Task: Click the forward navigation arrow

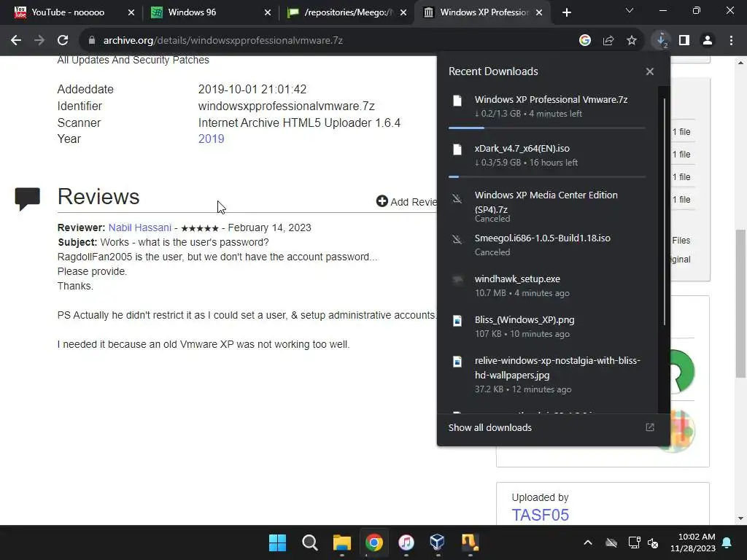Action: tap(39, 41)
